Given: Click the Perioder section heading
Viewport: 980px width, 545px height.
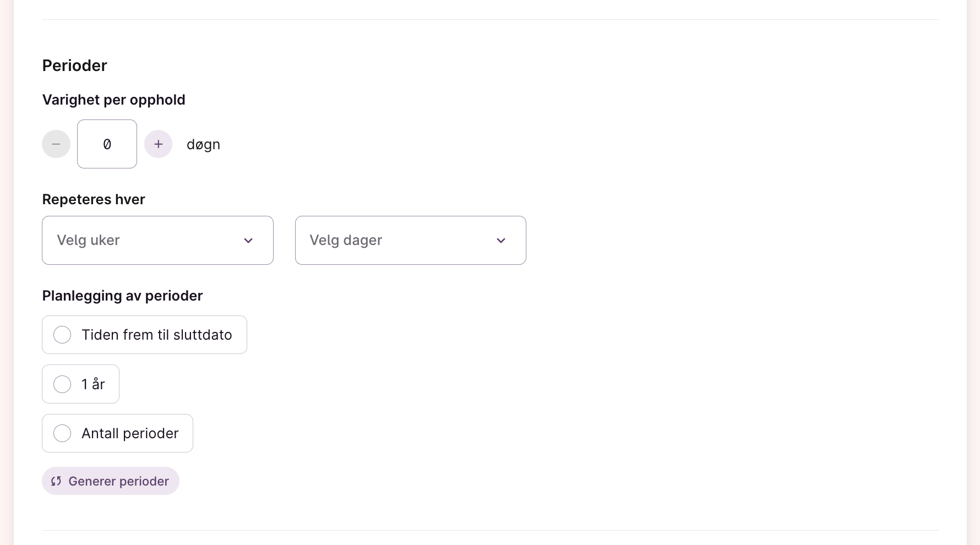Looking at the screenshot, I should click(x=75, y=66).
